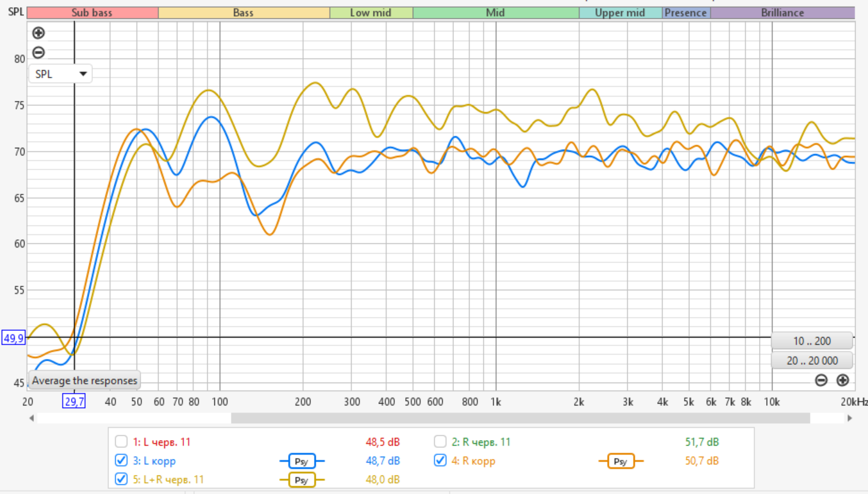Click the 49,9 cursor SPL value box
Screen dimensions: 868x494
(x=14, y=338)
